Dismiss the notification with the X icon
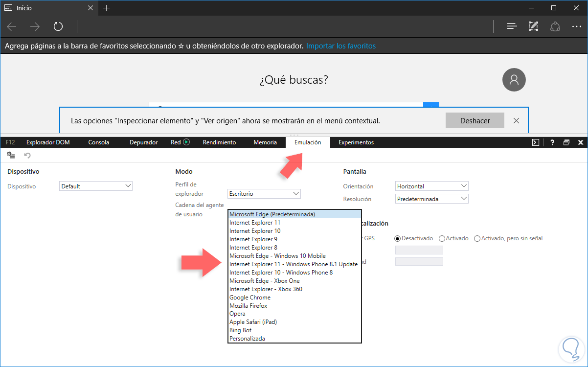Screen dimensions: 588x367 516,120
